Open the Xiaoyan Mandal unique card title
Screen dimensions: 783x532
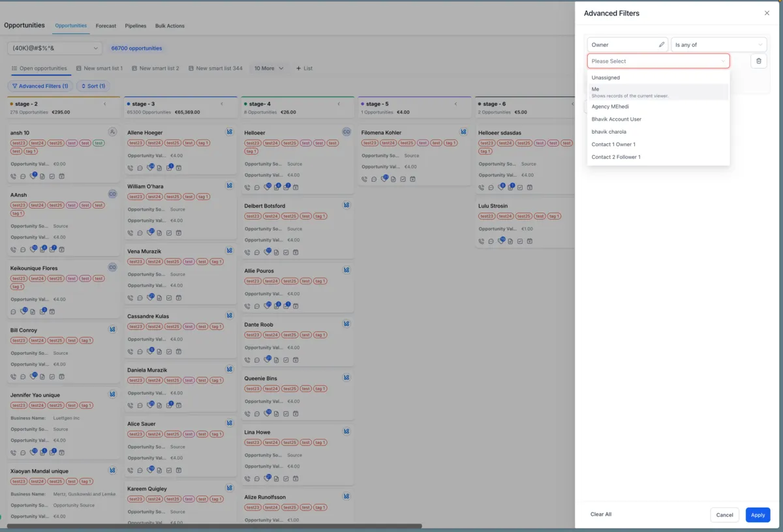39,471
